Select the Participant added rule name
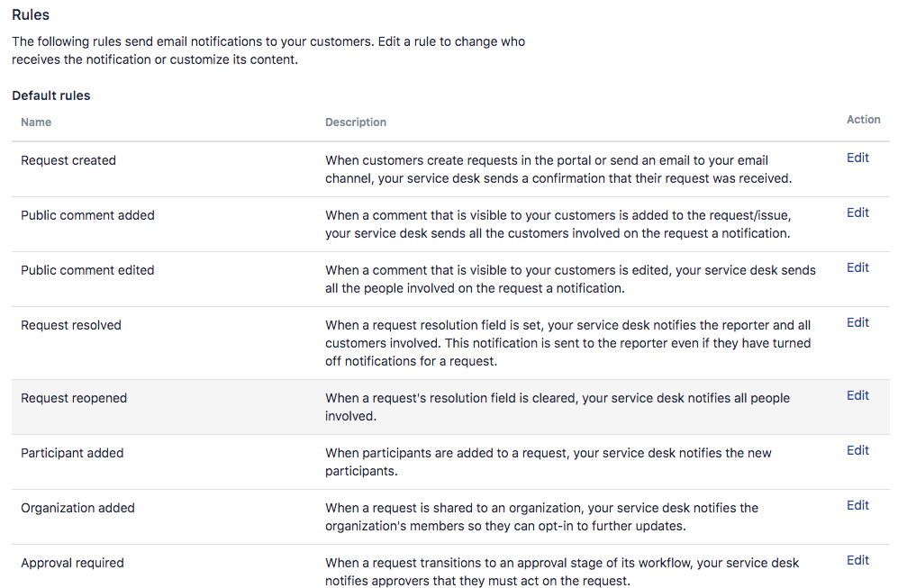Viewport: 898px width, 588px height. (x=72, y=453)
